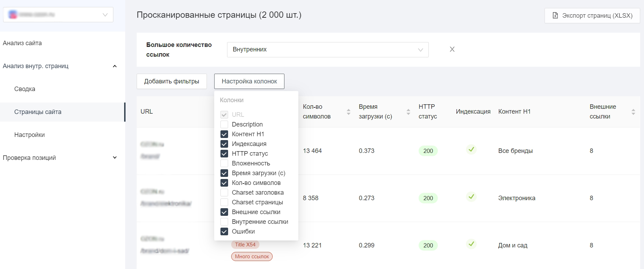Click indexation checkmark in Все бренды row
The width and height of the screenshot is (644, 269).
pos(471,149)
